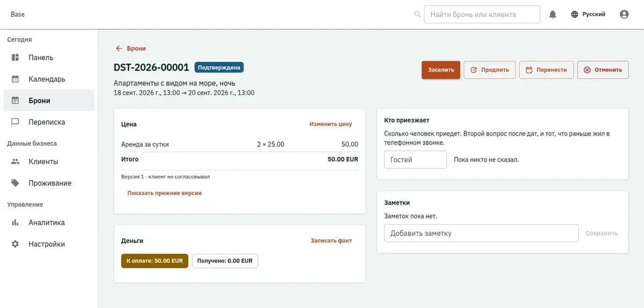Expand Показать прежние версии
Viewport: 644px width, 308px height.
[164, 193]
